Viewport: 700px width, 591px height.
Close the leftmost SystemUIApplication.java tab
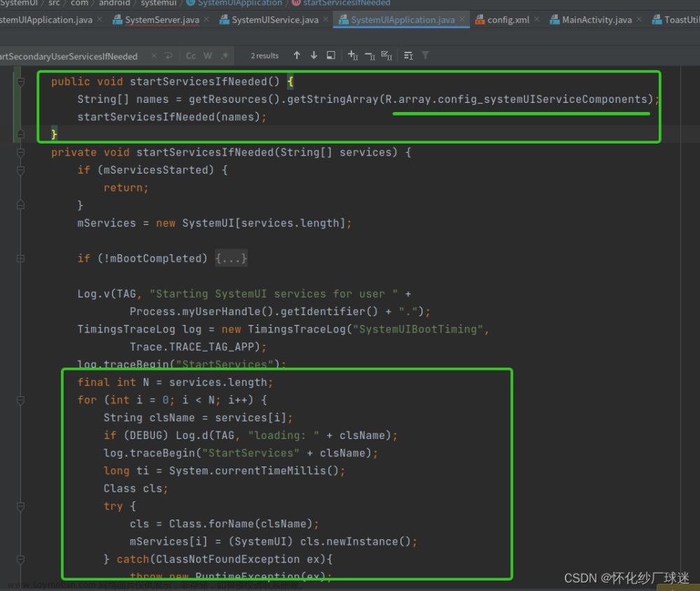click(99, 19)
